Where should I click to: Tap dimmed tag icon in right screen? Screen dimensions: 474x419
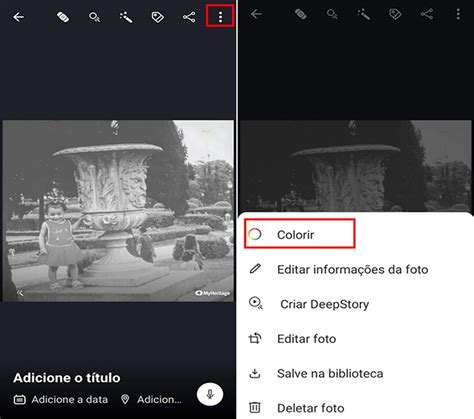tap(395, 14)
